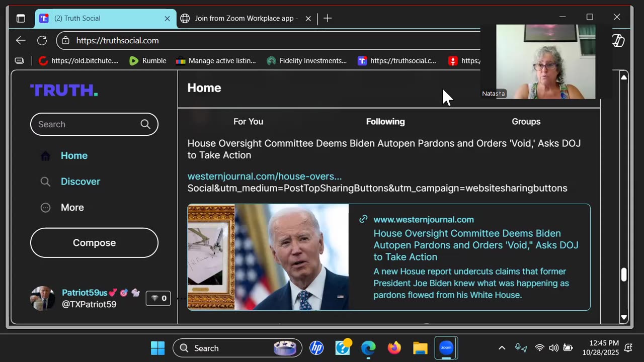The width and height of the screenshot is (644, 362).
Task: Click Natasha's Zoom video thumbnail
Action: [x=546, y=62]
